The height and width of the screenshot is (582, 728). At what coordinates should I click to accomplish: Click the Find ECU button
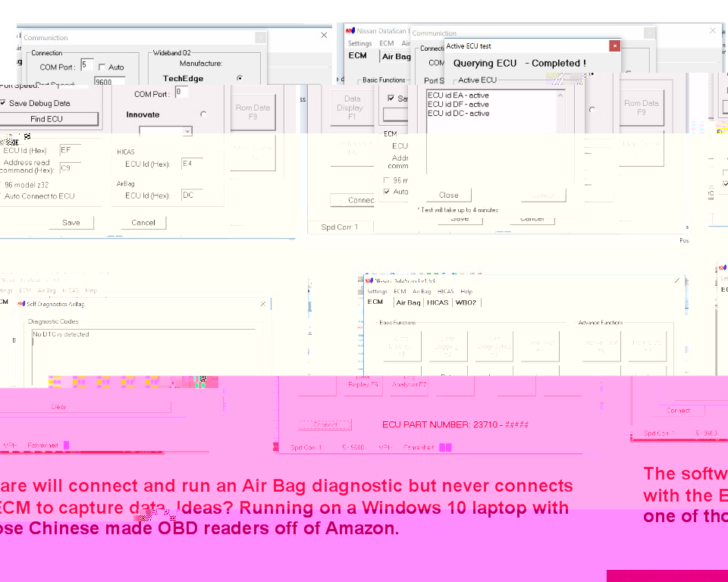[49, 119]
